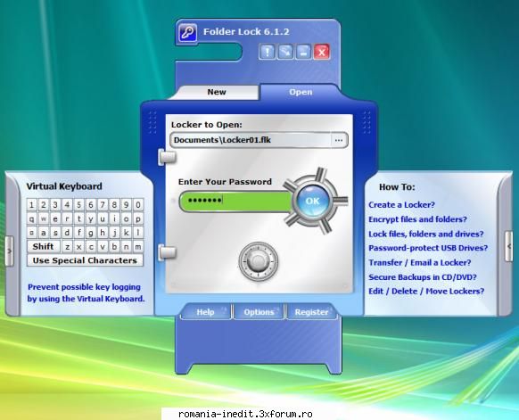The image size is (519, 420).
Task: Click the 7 key on virtual keyboard
Action: pyautogui.click(x=103, y=205)
